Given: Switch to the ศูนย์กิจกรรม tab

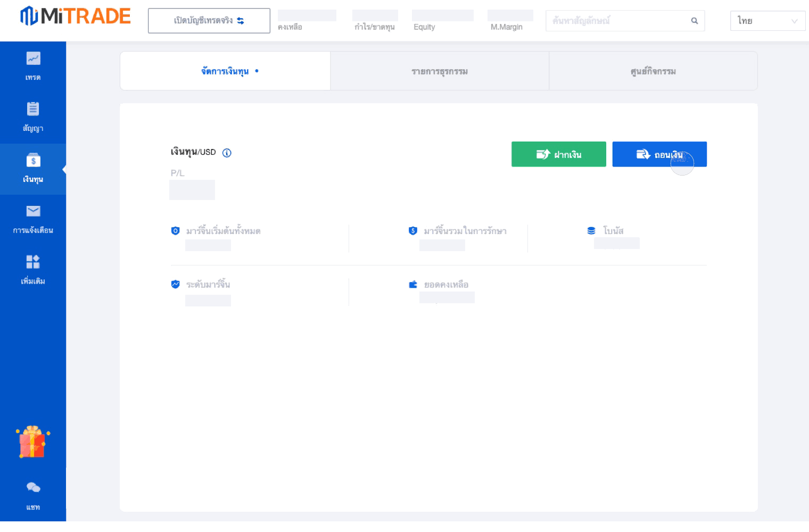Looking at the screenshot, I should click(x=653, y=71).
